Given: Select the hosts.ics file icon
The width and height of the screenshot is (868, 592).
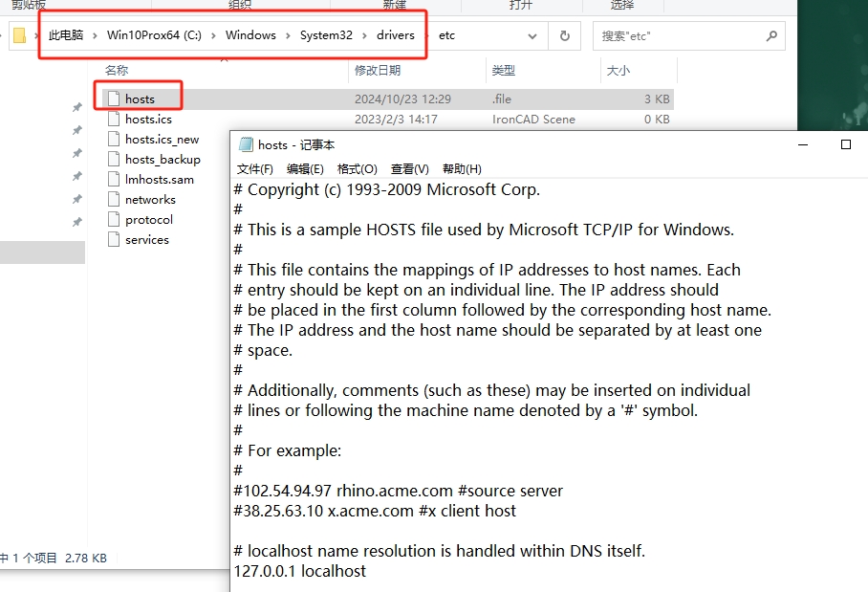Looking at the screenshot, I should coord(114,120).
